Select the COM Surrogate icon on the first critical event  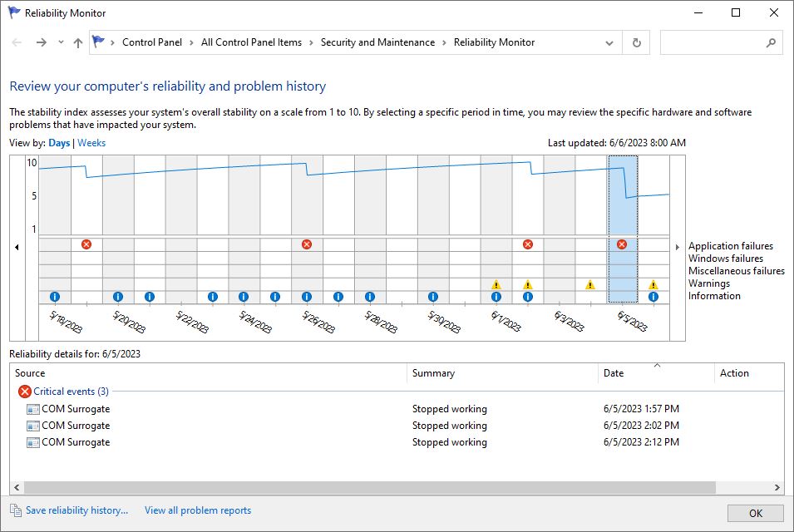point(32,408)
